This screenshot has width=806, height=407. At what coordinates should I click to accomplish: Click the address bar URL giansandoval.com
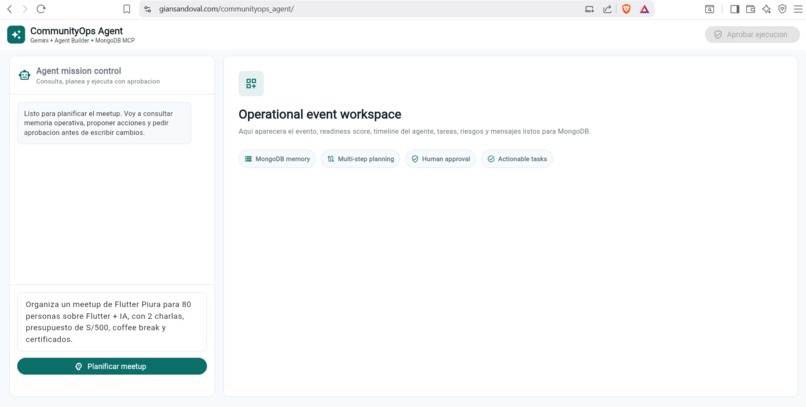(x=226, y=9)
